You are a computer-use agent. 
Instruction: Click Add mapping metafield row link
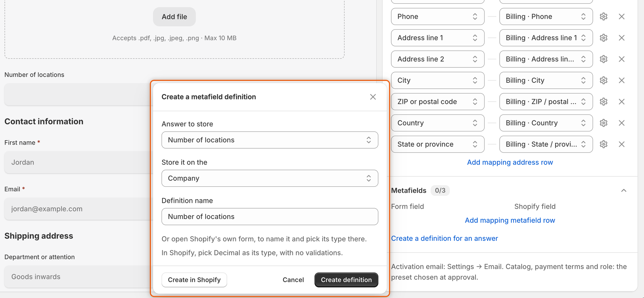pos(510,220)
